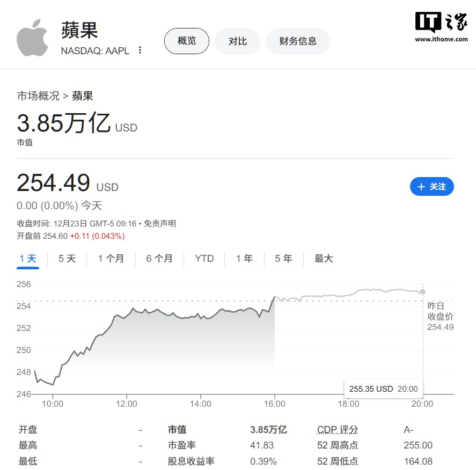Select the 5 天 time range
Viewport: 476px width, 470px height.
[x=67, y=259]
